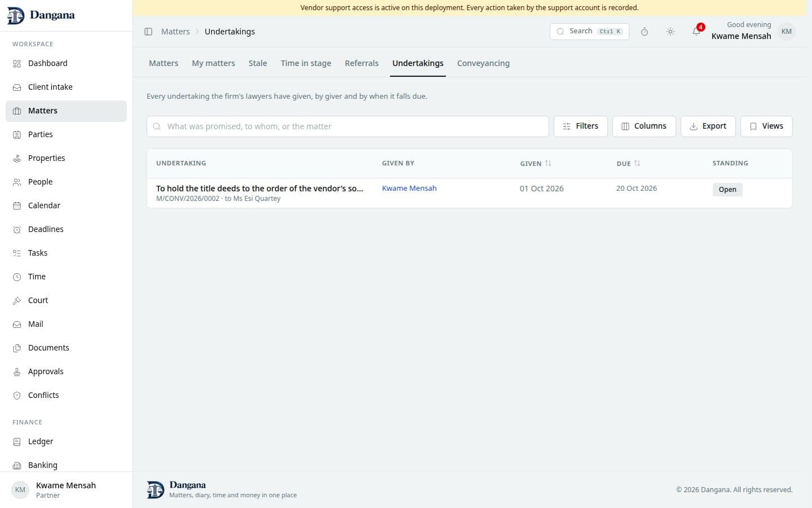Viewport: 812px width, 508px height.
Task: Click the Export button
Action: pos(708,126)
